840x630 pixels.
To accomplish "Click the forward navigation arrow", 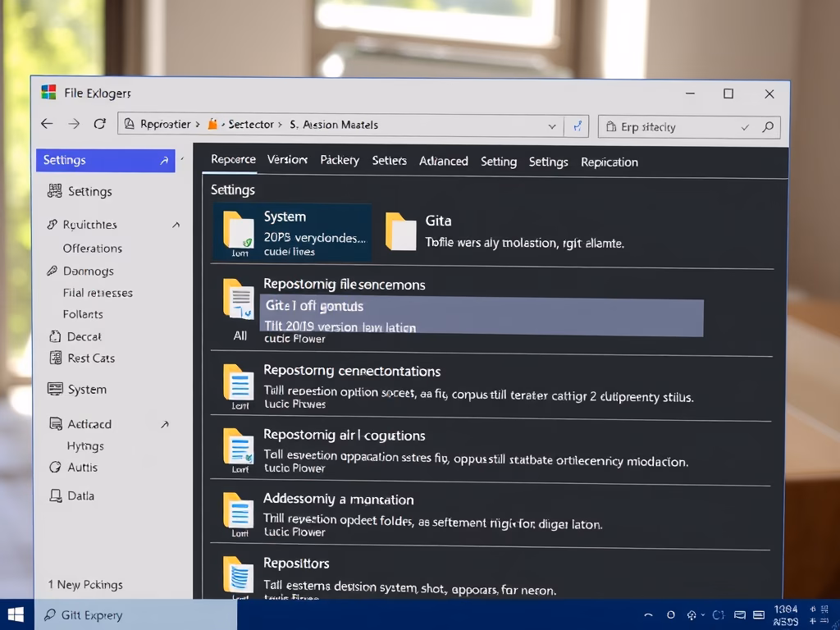I will (x=74, y=125).
